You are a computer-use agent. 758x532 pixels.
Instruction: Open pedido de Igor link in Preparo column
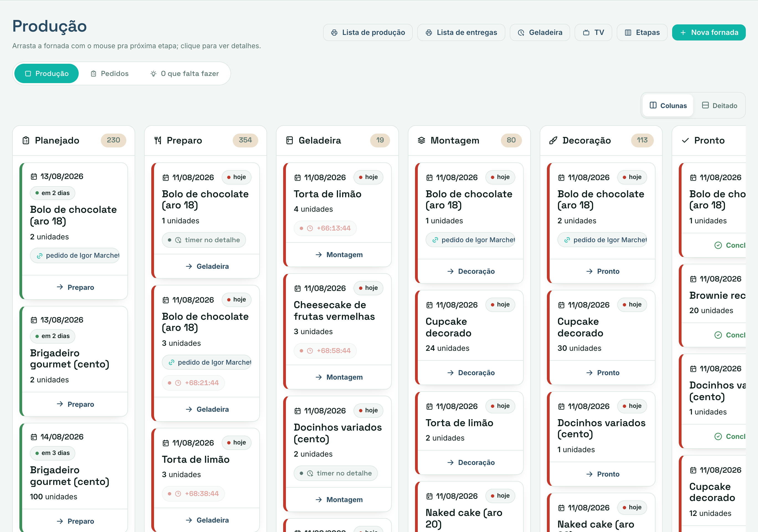click(x=207, y=363)
